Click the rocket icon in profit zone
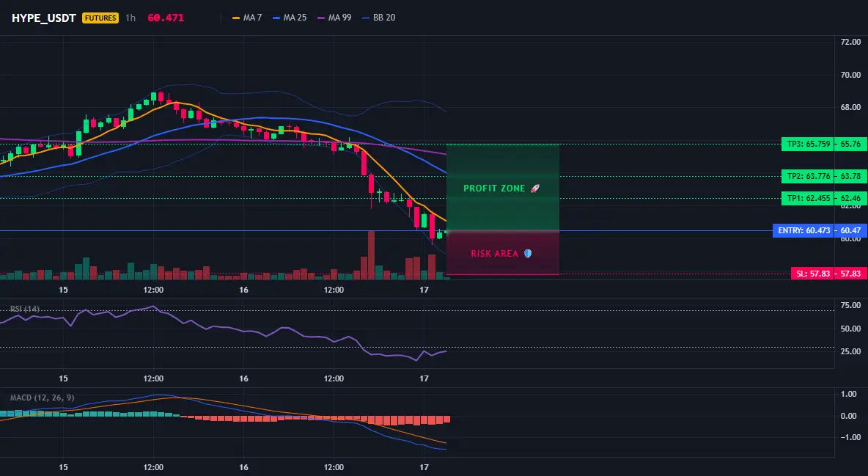Image resolution: width=868 pixels, height=476 pixels. pyautogui.click(x=534, y=188)
